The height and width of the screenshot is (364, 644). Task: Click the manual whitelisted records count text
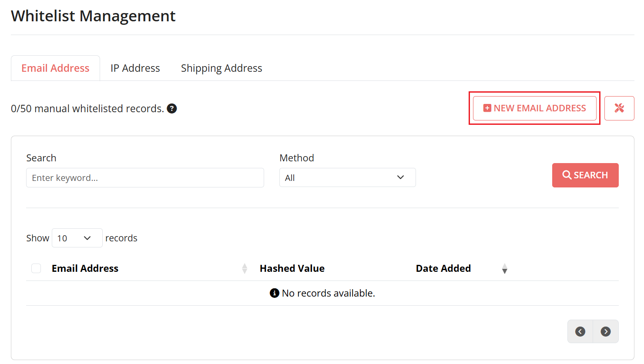pos(87,109)
